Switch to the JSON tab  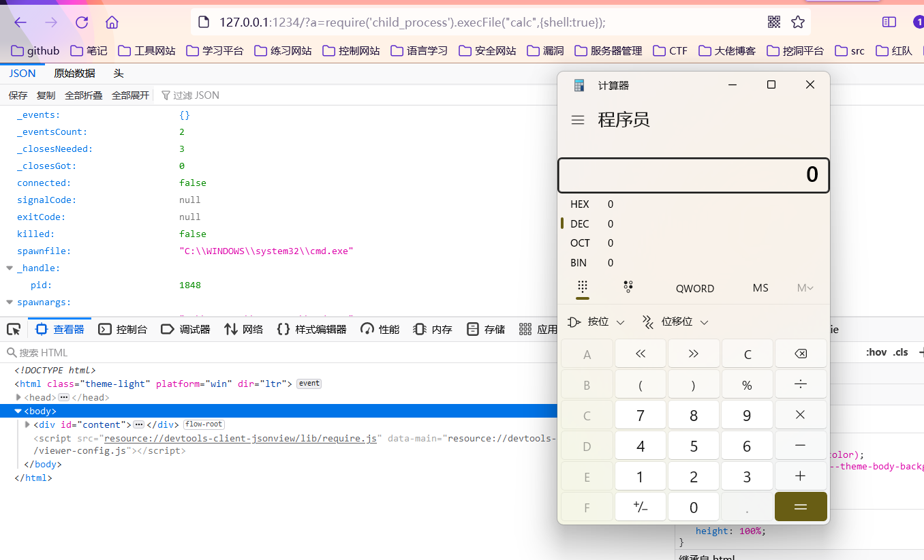22,74
